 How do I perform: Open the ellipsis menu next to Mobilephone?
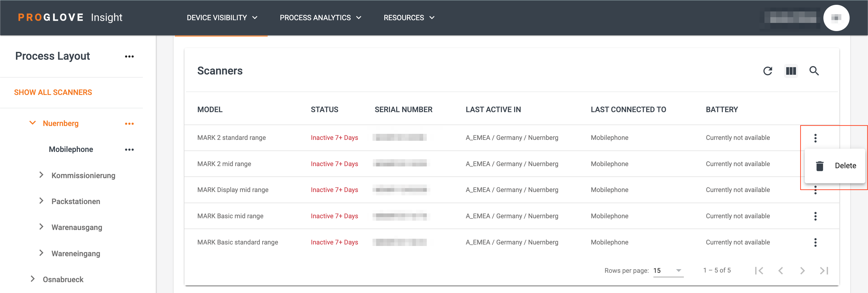(129, 150)
